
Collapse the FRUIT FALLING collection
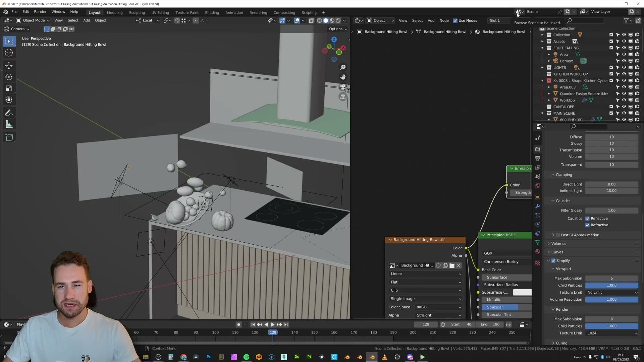coord(542,48)
